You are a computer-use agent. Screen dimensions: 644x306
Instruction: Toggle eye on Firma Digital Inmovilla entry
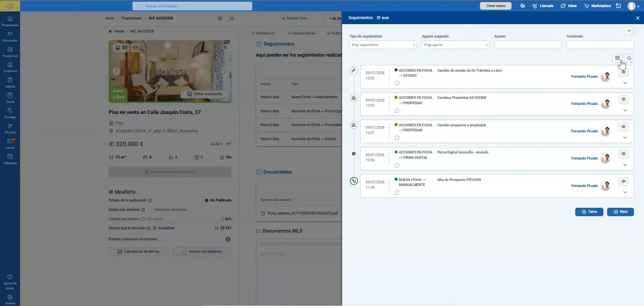point(623,154)
